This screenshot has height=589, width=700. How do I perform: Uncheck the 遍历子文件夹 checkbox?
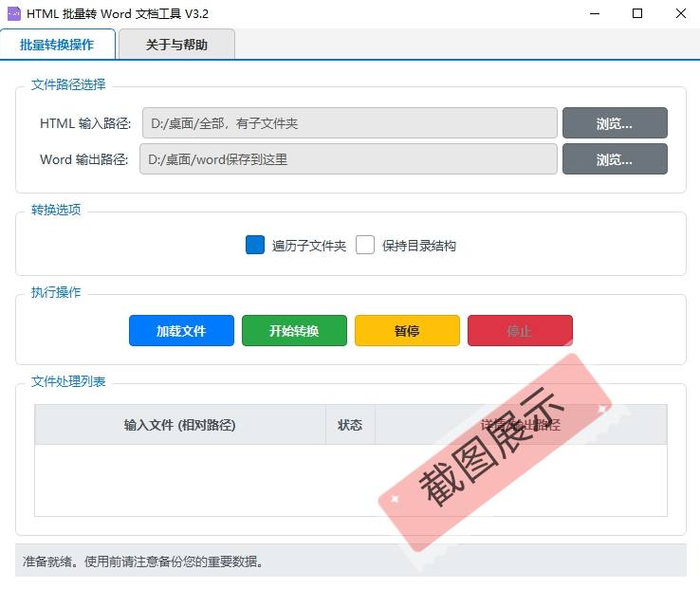pyautogui.click(x=254, y=245)
